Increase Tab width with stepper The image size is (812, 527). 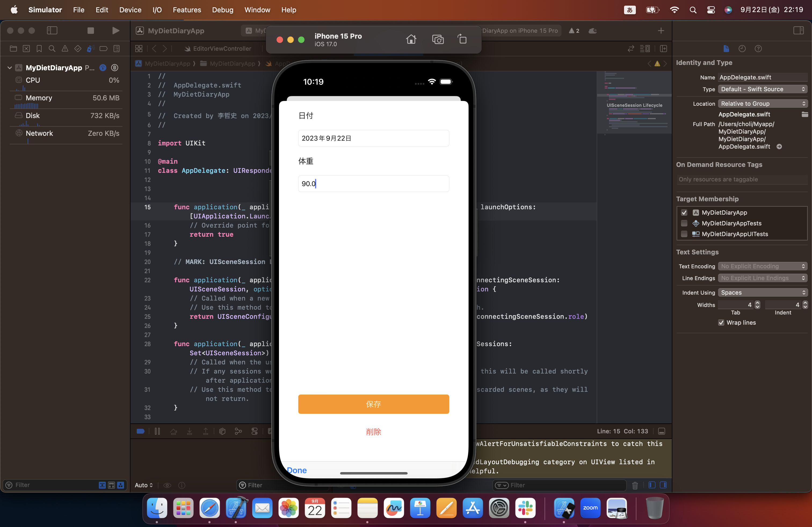757,303
